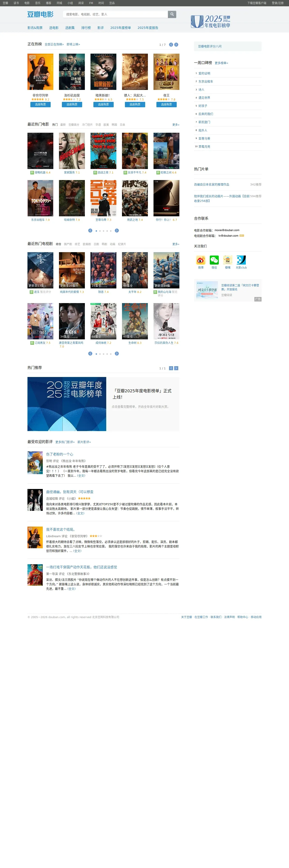289x868 pixels.
Task: Open 选电影 in navigation
Action: 54,28
